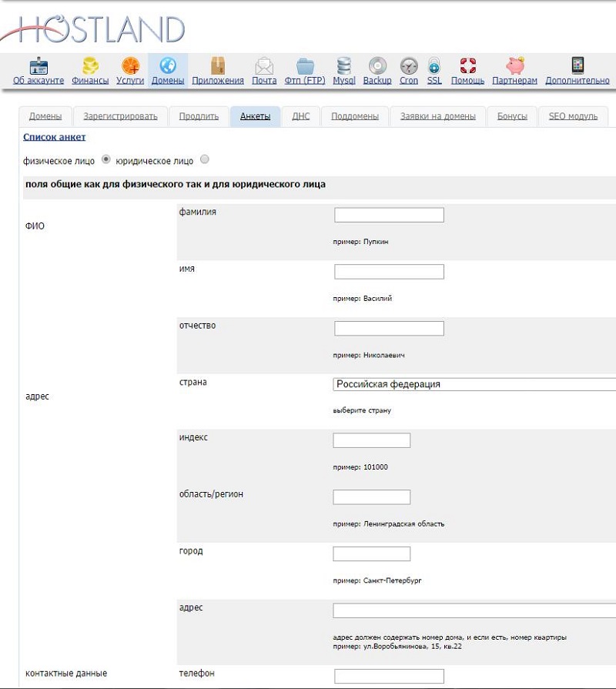The image size is (616, 689).
Task: Click the hint выберите страну
Action: pos(362,410)
